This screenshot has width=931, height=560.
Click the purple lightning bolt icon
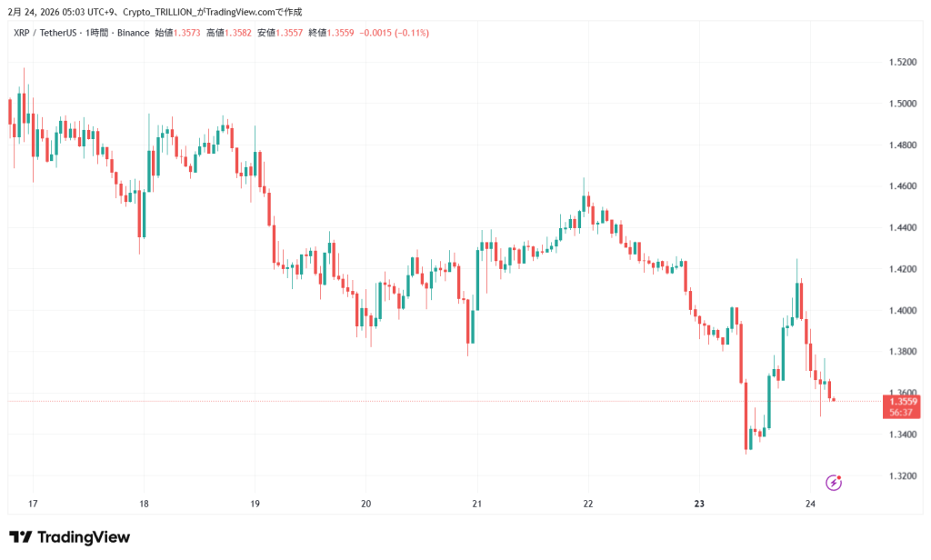coord(834,483)
